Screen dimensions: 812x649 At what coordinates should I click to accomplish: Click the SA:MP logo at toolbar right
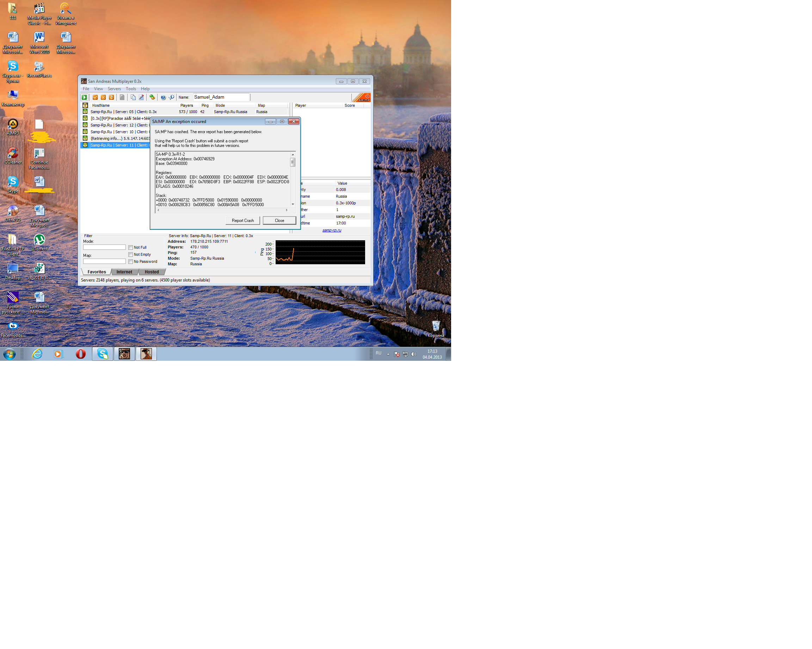pyautogui.click(x=361, y=97)
